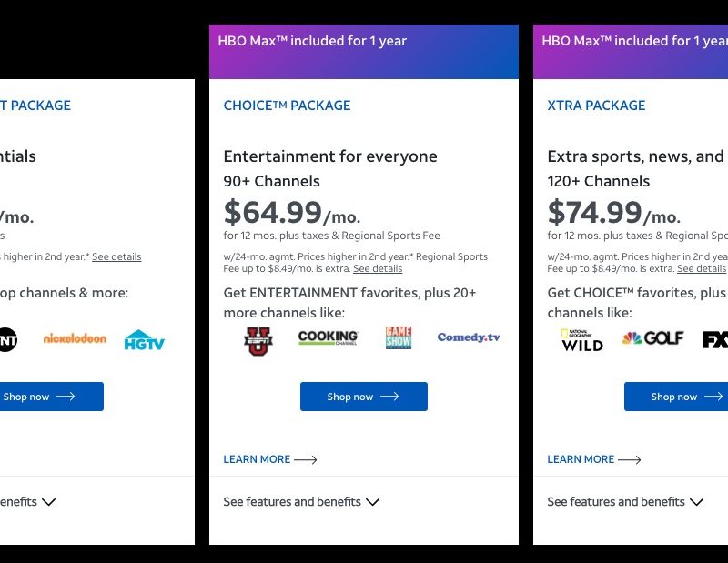Image resolution: width=728 pixels, height=563 pixels.
Task: Click the HGTV channel logo
Action: tap(145, 340)
